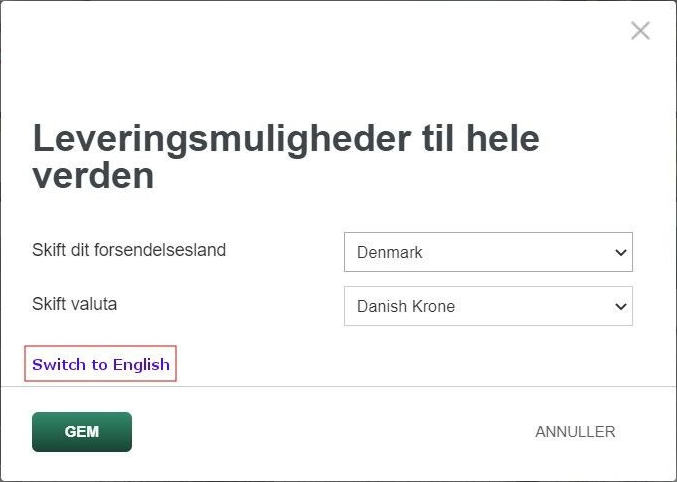677x482 pixels.
Task: Click the chevron arrow on the currency selector
Action: (620, 306)
